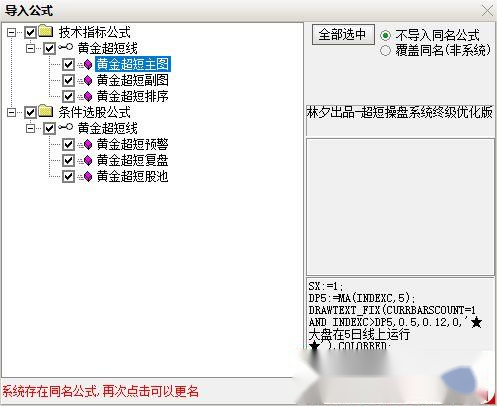Select the 不导入同名公式 radio option
The height and width of the screenshot is (406, 497).
coord(385,35)
